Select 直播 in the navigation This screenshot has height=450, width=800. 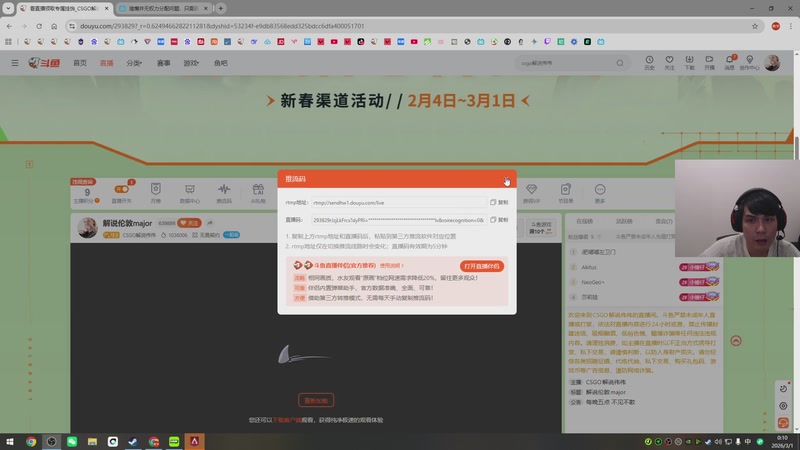(107, 63)
